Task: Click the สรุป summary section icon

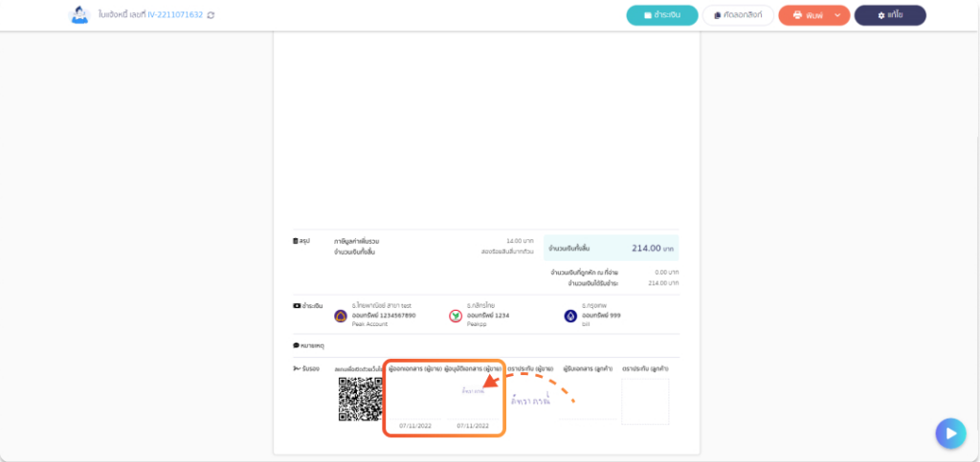Action: pos(296,241)
